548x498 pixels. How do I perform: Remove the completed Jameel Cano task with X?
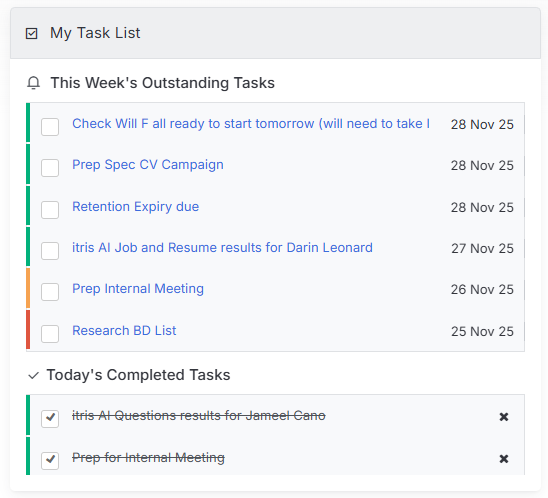[x=504, y=417]
